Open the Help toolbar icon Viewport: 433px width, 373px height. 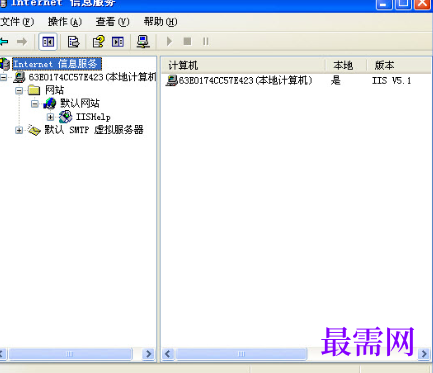pyautogui.click(x=98, y=42)
